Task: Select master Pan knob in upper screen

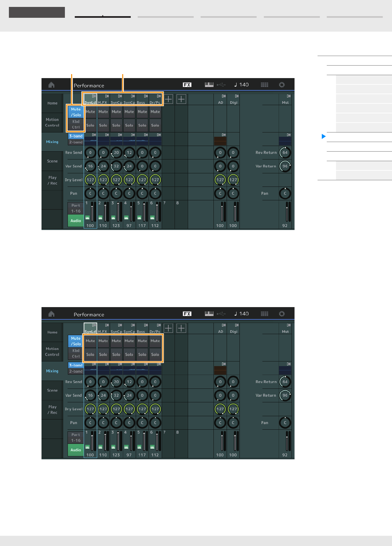Action: 285,193
